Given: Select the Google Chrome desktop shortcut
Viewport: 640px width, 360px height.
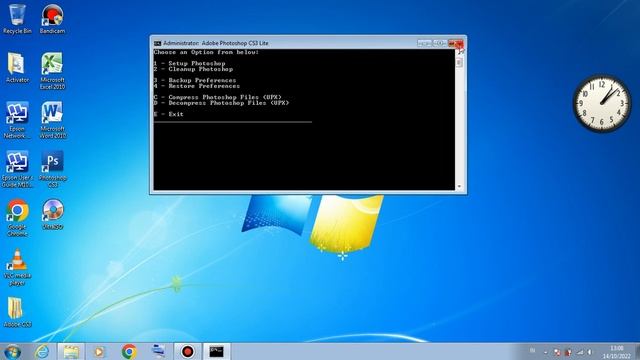Looking at the screenshot, I should [x=17, y=218].
